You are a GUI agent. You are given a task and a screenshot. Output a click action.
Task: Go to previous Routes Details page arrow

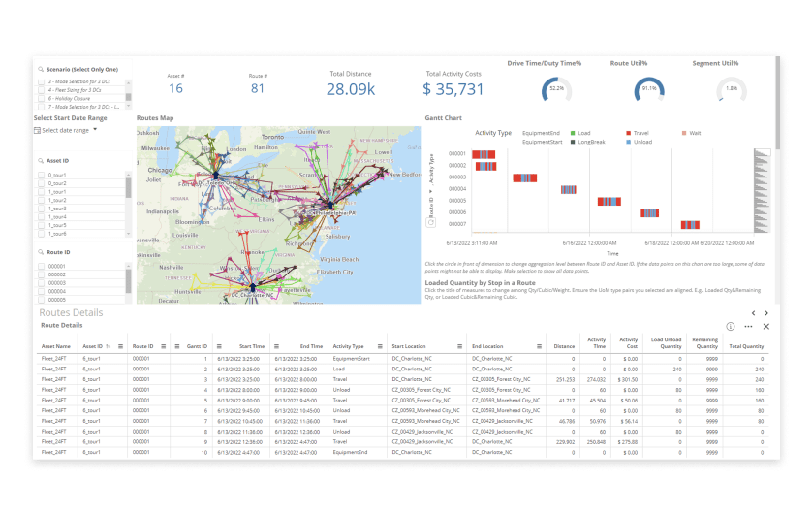754,313
